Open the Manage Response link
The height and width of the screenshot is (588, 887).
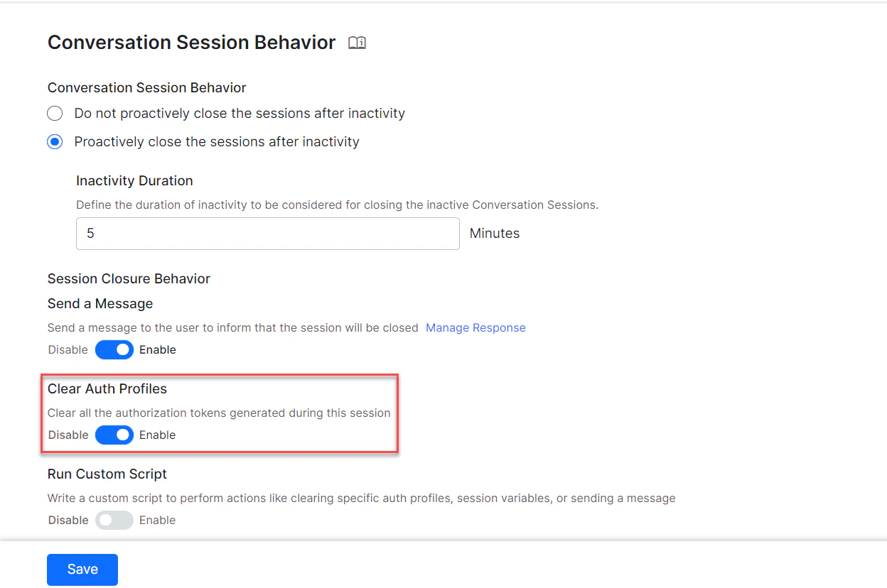[475, 327]
